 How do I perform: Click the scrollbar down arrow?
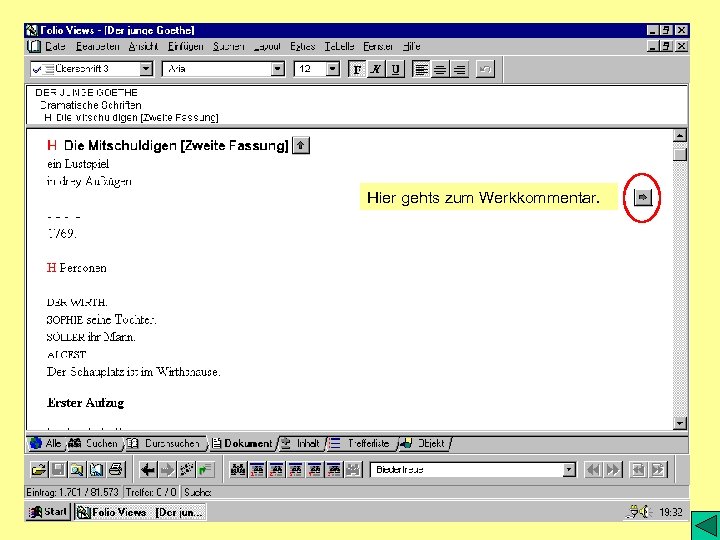680,423
